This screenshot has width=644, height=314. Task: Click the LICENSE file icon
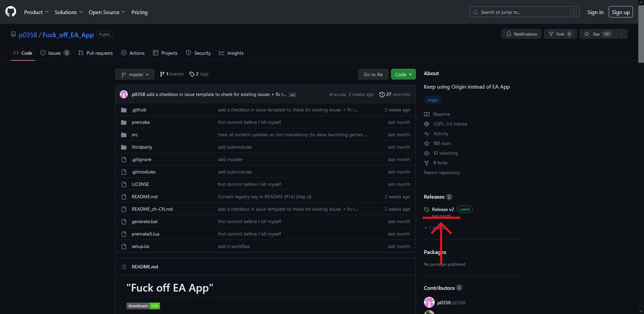pyautogui.click(x=124, y=185)
